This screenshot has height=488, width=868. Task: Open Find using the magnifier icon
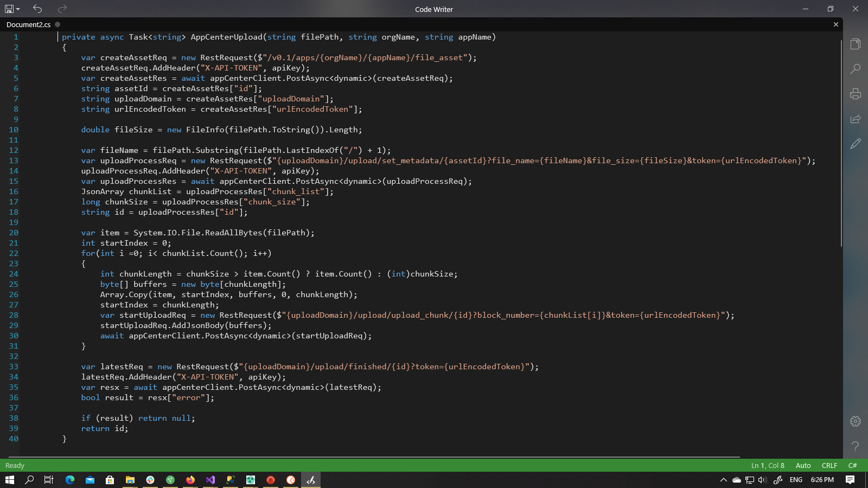(x=856, y=69)
